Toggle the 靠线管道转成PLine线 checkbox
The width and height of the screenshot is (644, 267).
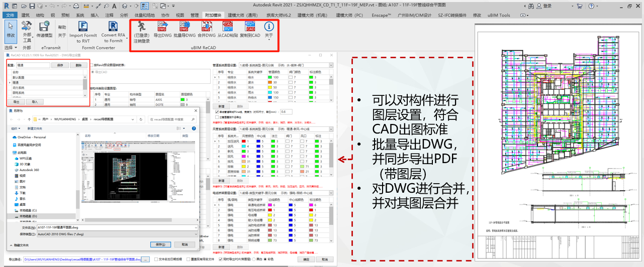coord(217,111)
